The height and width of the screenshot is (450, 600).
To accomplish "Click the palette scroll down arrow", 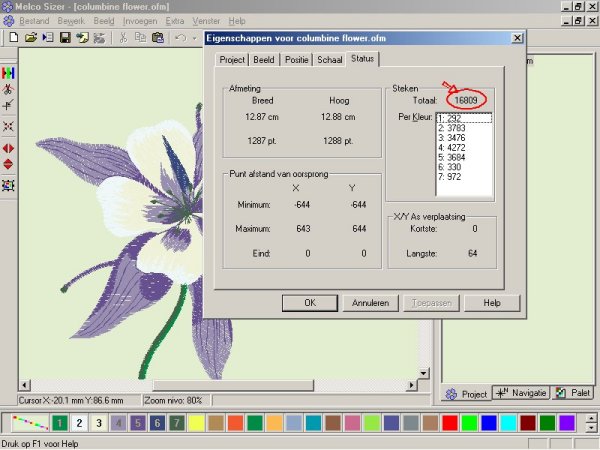I will (591, 428).
